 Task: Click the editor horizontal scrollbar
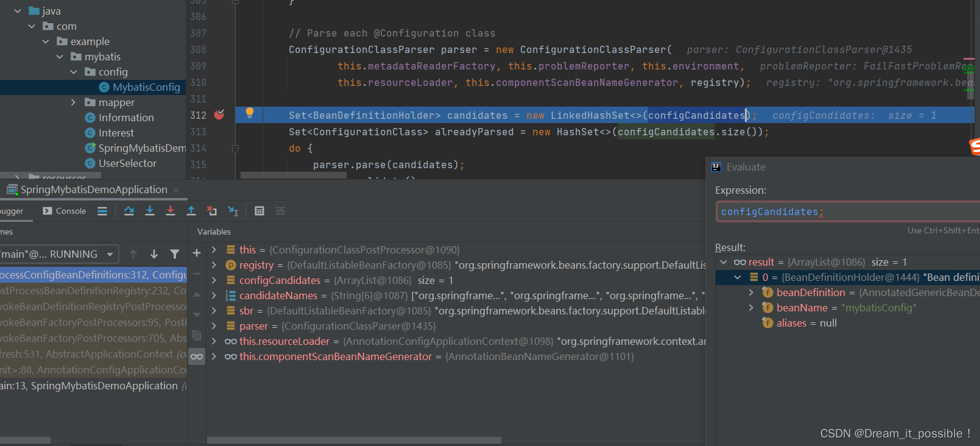[294, 175]
